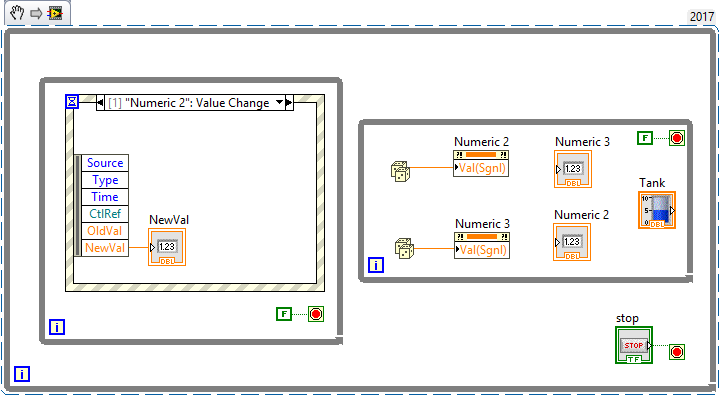The width and height of the screenshot is (720, 396).
Task: Click Val(Sgnl) property of upper Numeric 2 node
Action: pos(481,168)
